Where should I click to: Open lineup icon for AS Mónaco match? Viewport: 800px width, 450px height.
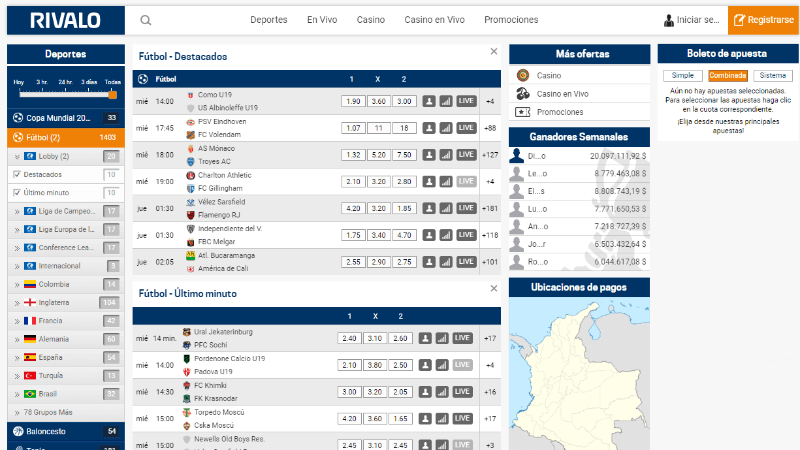click(x=429, y=155)
